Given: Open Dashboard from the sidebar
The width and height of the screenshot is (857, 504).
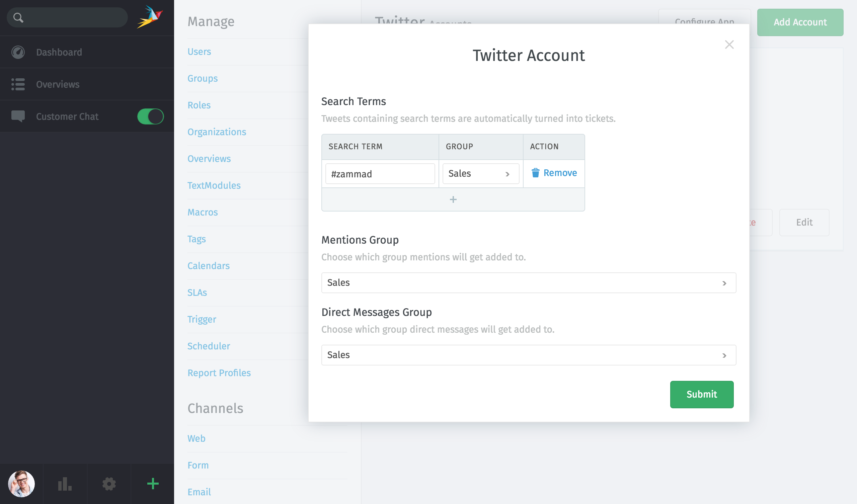Looking at the screenshot, I should (87, 52).
